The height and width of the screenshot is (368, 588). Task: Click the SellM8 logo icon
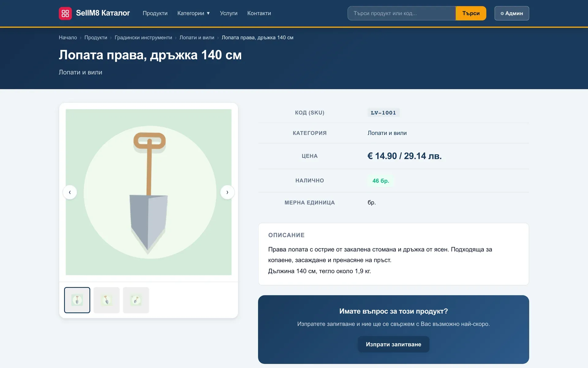(x=65, y=13)
